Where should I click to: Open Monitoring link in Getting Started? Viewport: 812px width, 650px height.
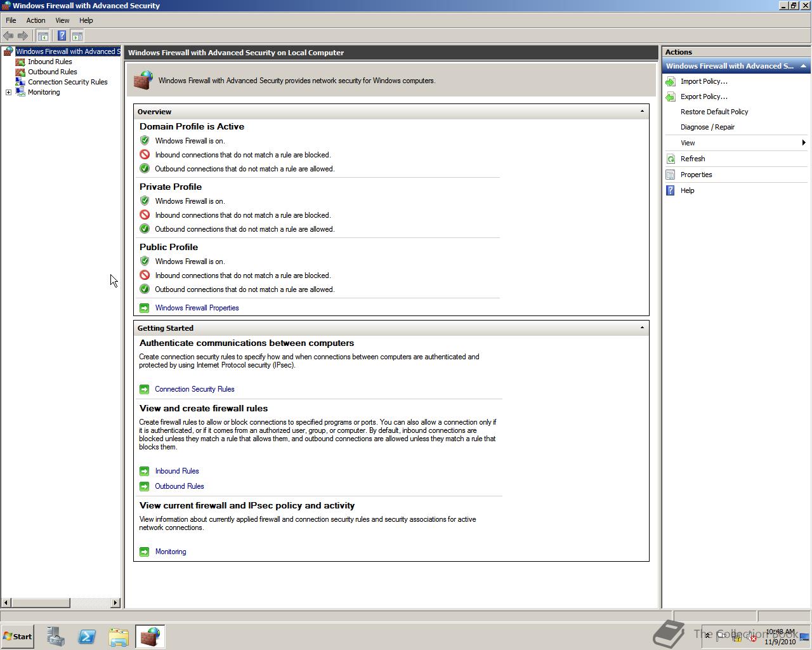pyautogui.click(x=171, y=552)
